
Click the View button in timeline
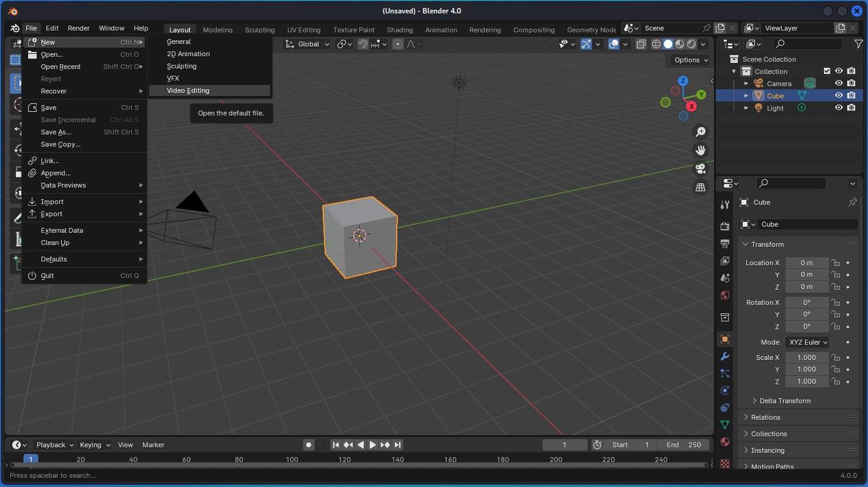(125, 445)
